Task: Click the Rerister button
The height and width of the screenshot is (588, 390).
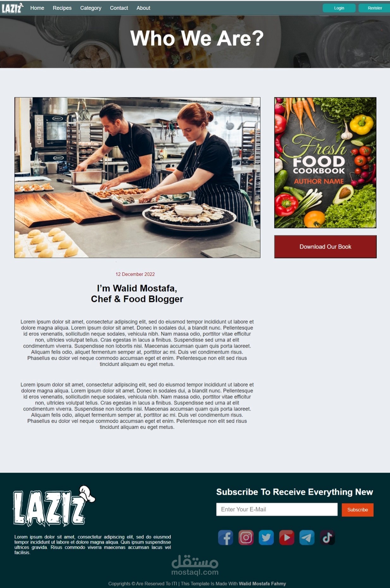Action: (375, 8)
